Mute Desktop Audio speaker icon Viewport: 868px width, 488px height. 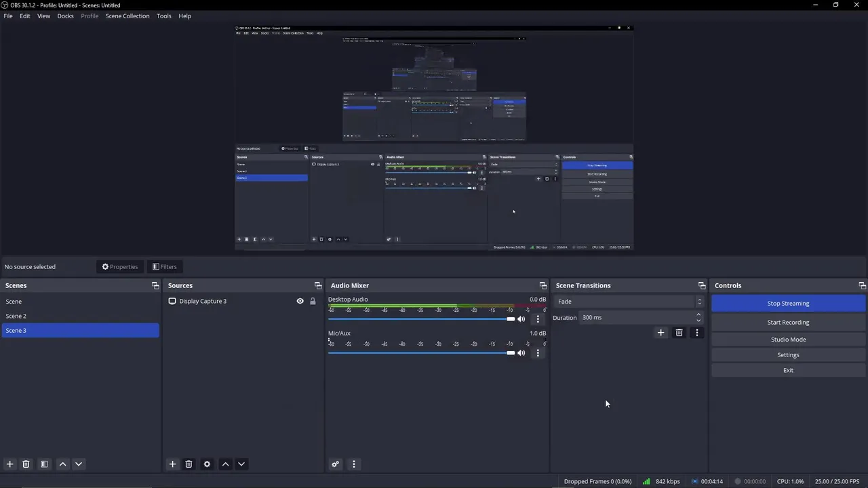[521, 319]
